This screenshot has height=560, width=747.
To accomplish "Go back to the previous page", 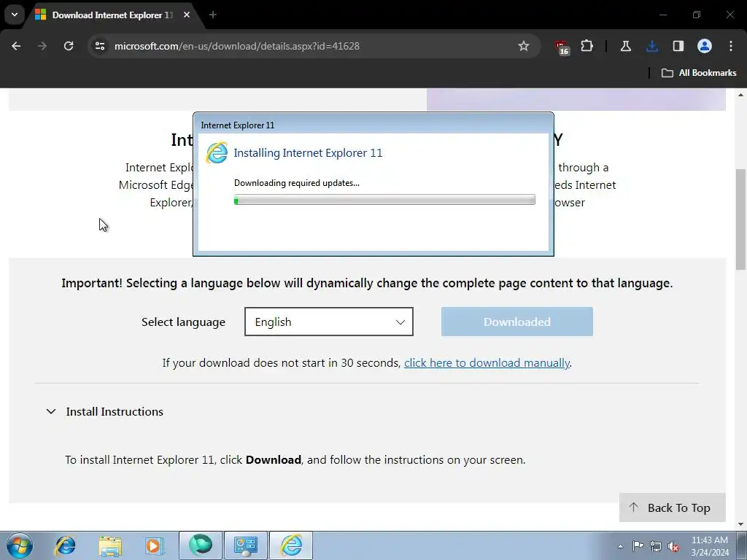I will (16, 46).
